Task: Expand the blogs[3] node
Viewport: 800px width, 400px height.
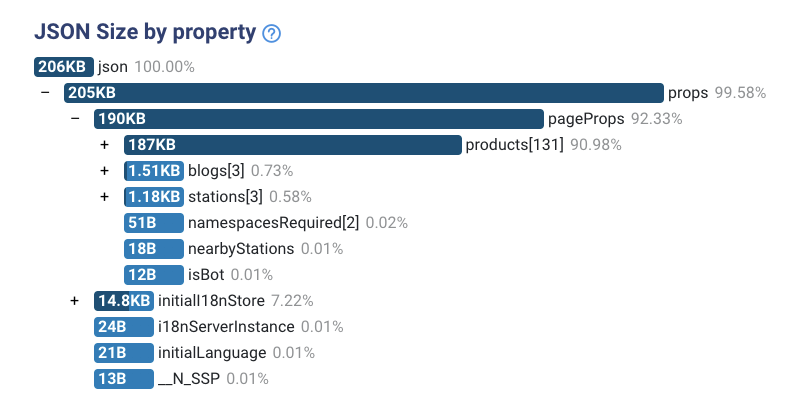Action: point(105,171)
